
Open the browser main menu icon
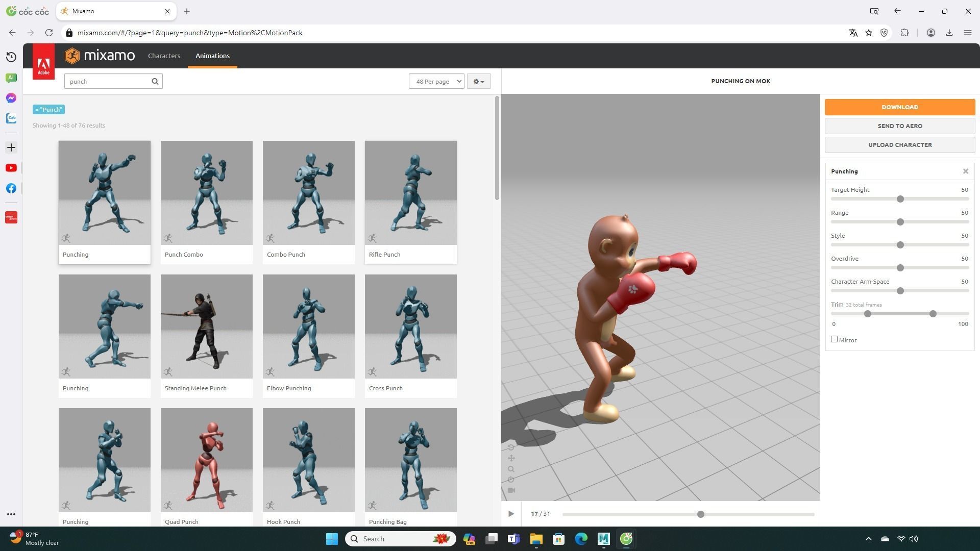[x=967, y=33]
